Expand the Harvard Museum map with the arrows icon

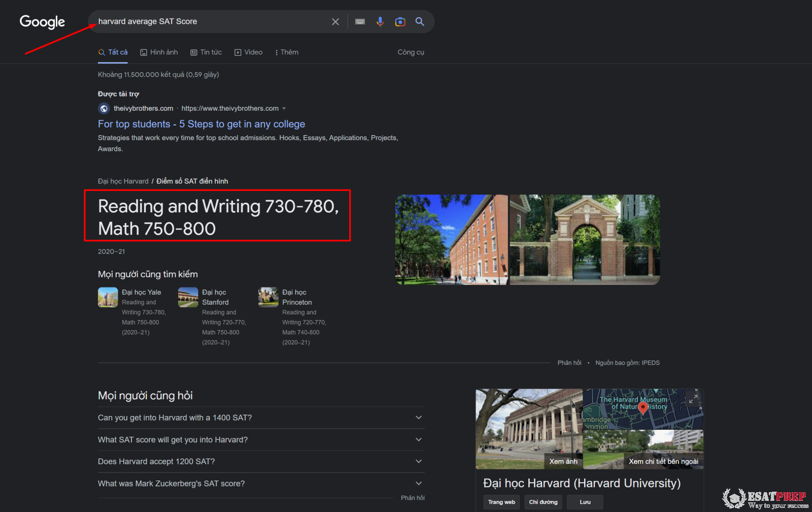coord(693,399)
